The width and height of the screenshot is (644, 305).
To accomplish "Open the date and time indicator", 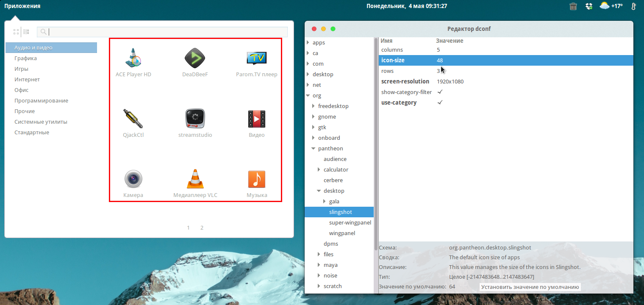I will [x=407, y=6].
